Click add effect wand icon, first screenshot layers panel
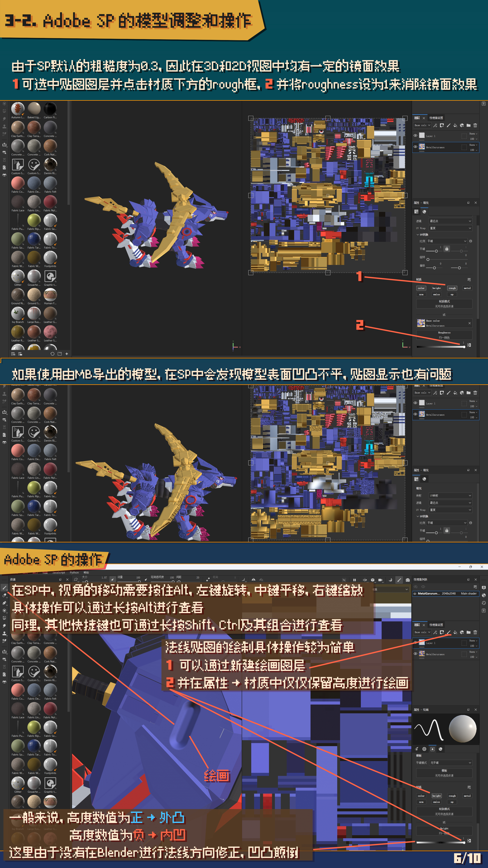This screenshot has height=868, width=488. [435, 125]
